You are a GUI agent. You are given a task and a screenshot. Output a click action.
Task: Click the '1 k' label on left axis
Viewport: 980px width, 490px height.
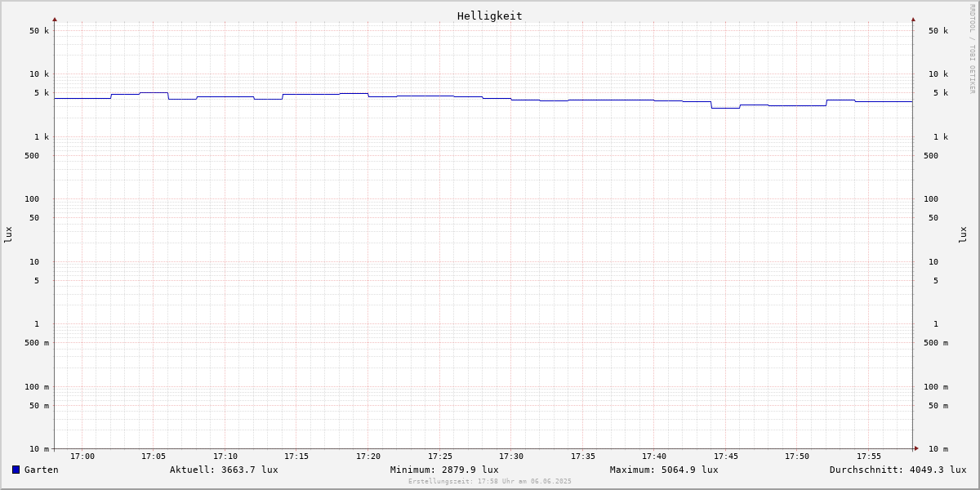click(42, 137)
